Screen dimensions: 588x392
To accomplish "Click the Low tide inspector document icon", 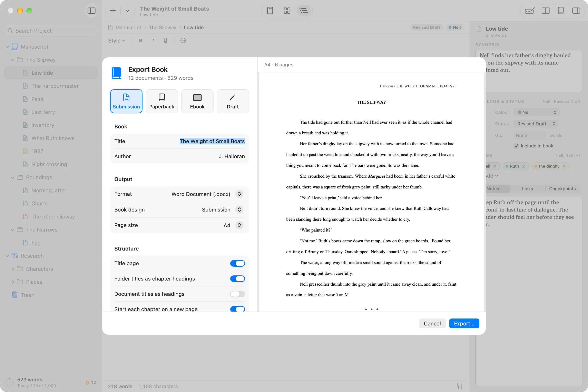I will tap(479, 29).
